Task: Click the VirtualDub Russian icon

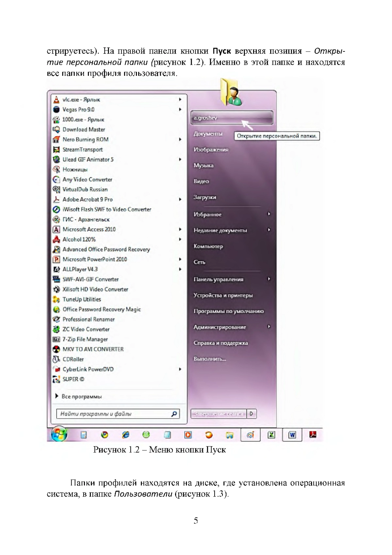Action: point(57,189)
